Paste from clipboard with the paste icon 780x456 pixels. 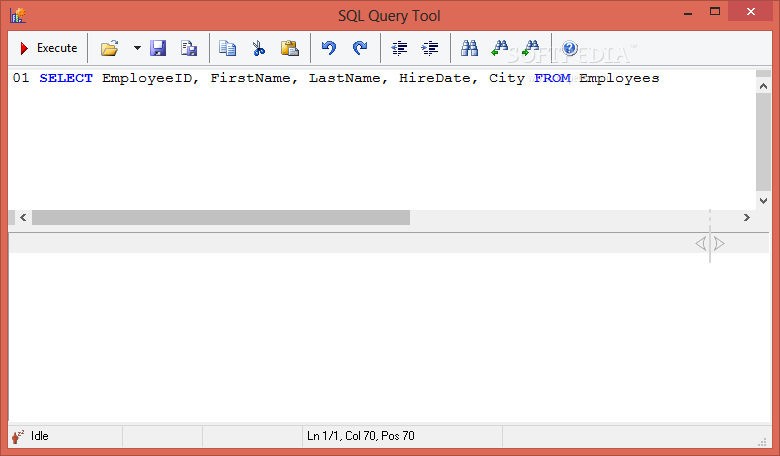pyautogui.click(x=290, y=48)
